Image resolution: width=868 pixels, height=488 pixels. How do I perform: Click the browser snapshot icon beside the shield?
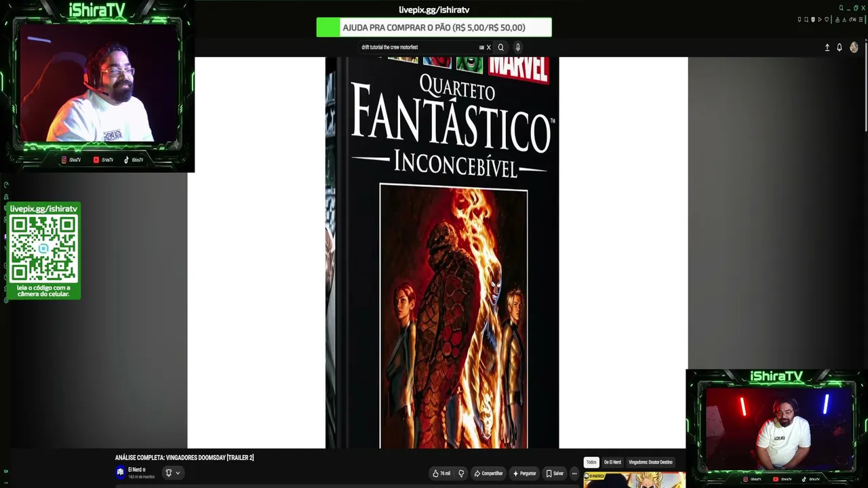806,20
